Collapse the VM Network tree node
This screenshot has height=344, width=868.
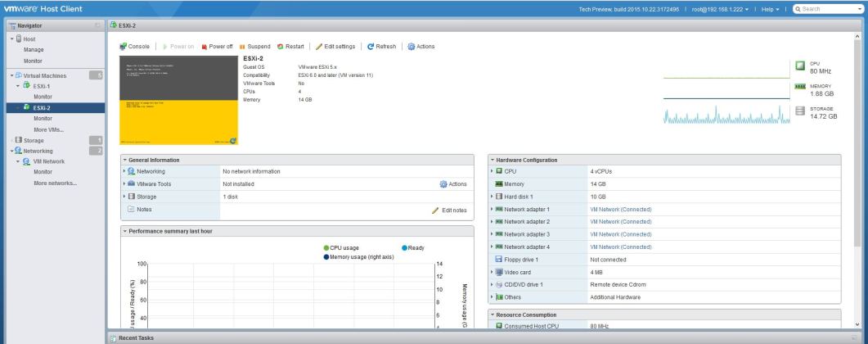18,161
